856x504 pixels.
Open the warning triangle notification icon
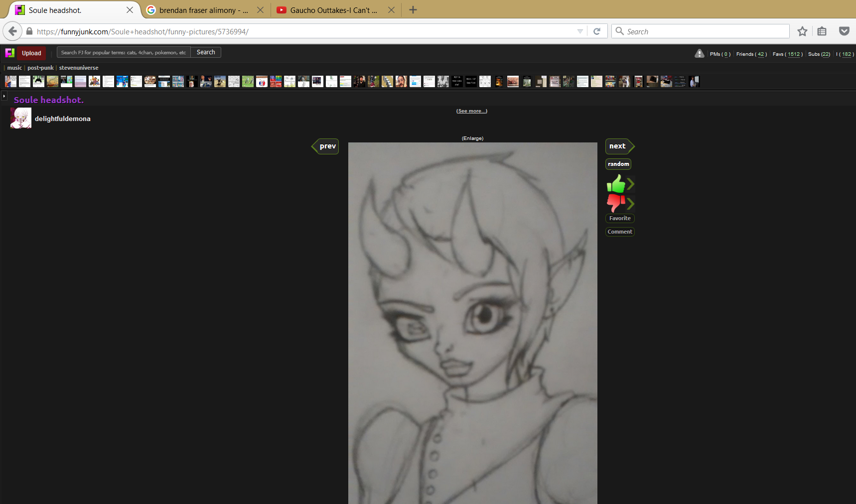[x=699, y=54]
